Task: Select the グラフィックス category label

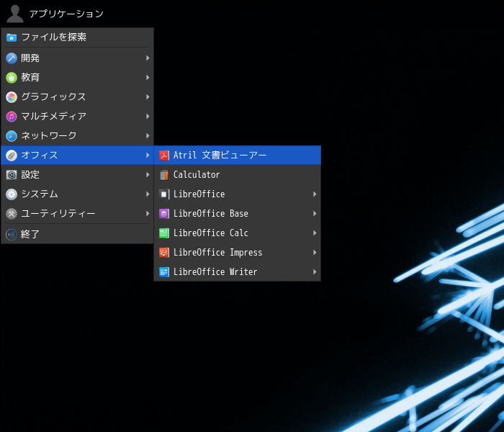Action: coord(53,97)
